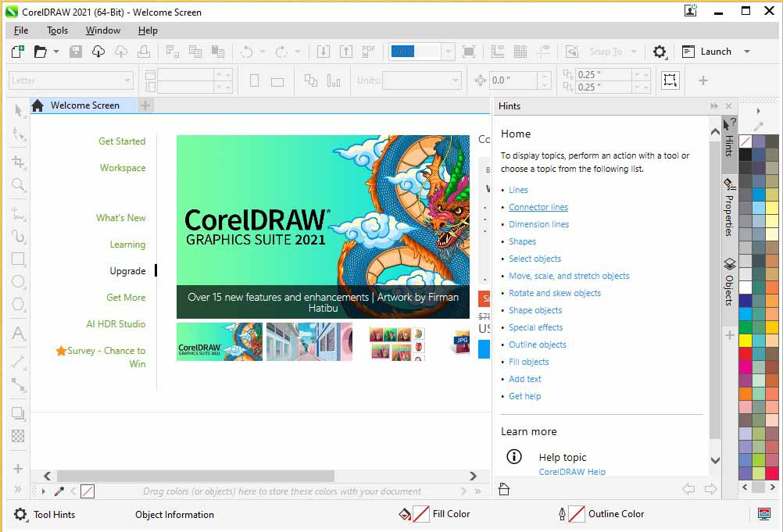Open the Options gear icon
783x532 pixels.
point(660,52)
